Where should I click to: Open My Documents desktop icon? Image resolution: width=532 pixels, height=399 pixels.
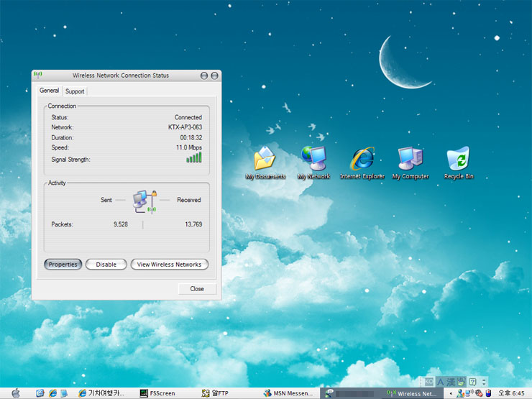point(265,162)
